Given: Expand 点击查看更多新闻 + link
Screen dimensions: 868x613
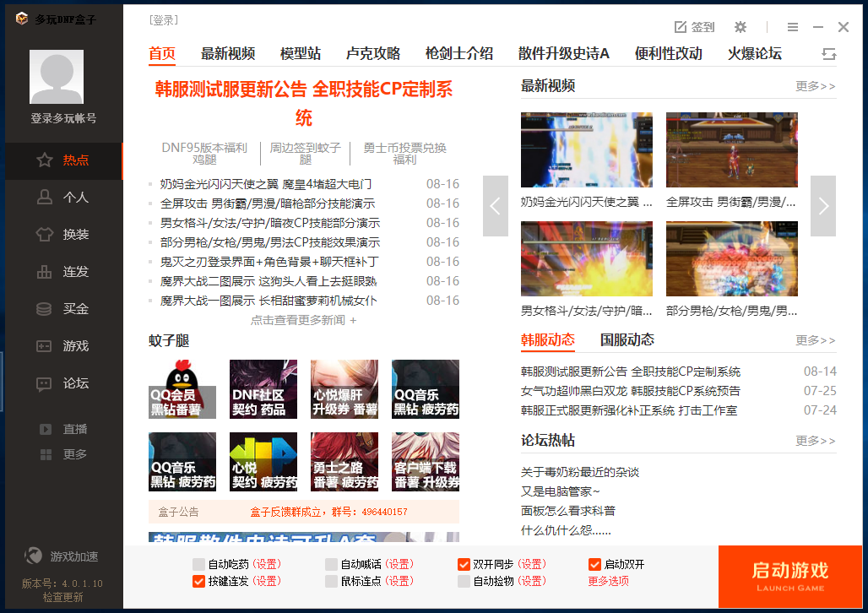Looking at the screenshot, I should 303,320.
